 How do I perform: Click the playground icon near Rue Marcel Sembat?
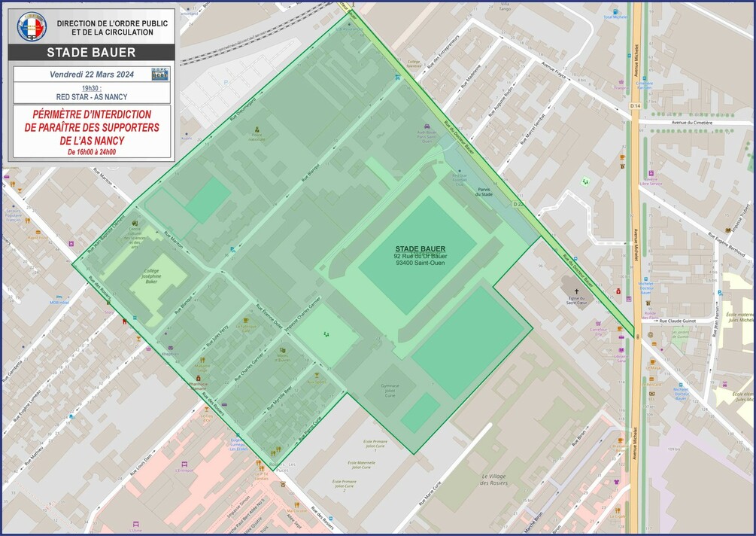[584, 181]
